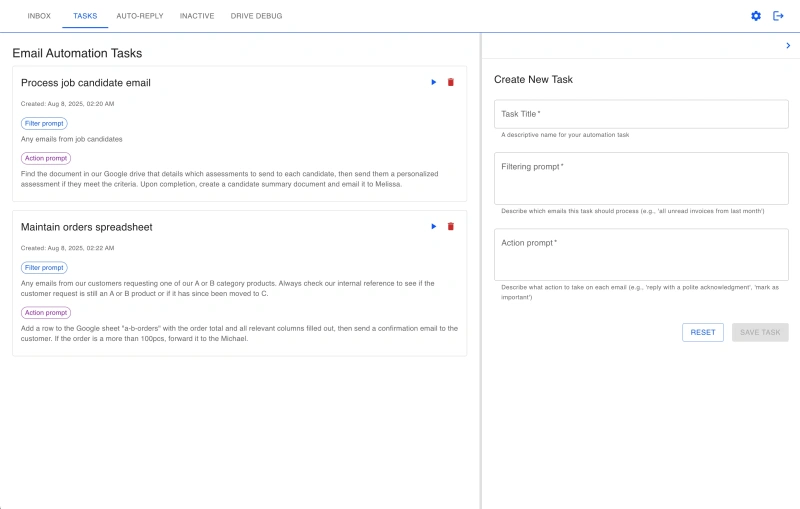Focus the Task Title input field

coord(641,114)
